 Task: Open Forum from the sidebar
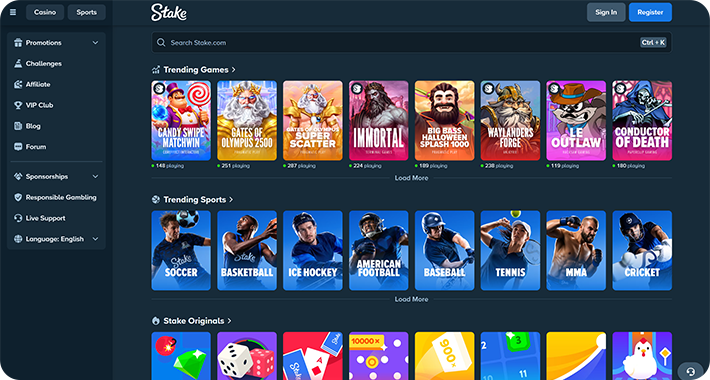(x=36, y=147)
